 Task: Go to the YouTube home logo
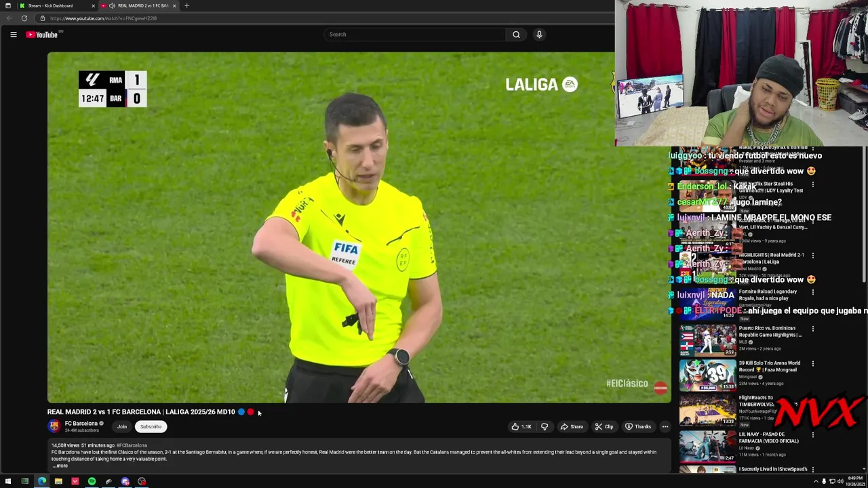pyautogui.click(x=42, y=35)
